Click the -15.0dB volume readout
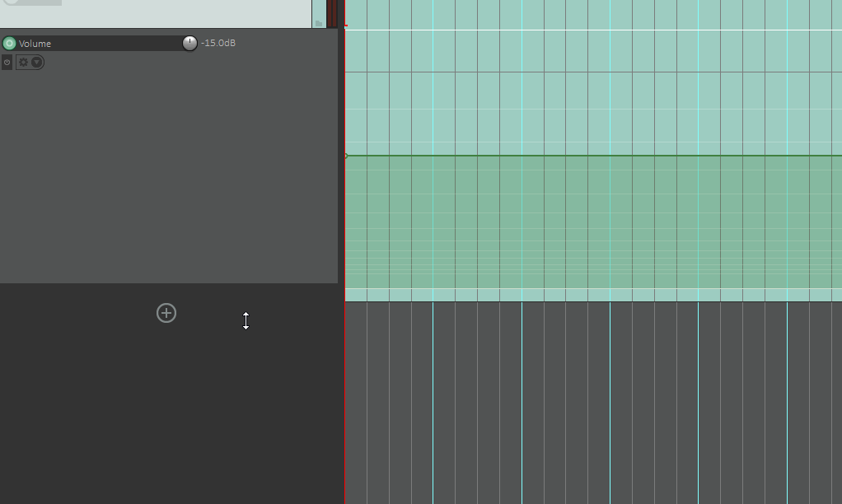Screen dimensions: 842x504 pos(218,43)
